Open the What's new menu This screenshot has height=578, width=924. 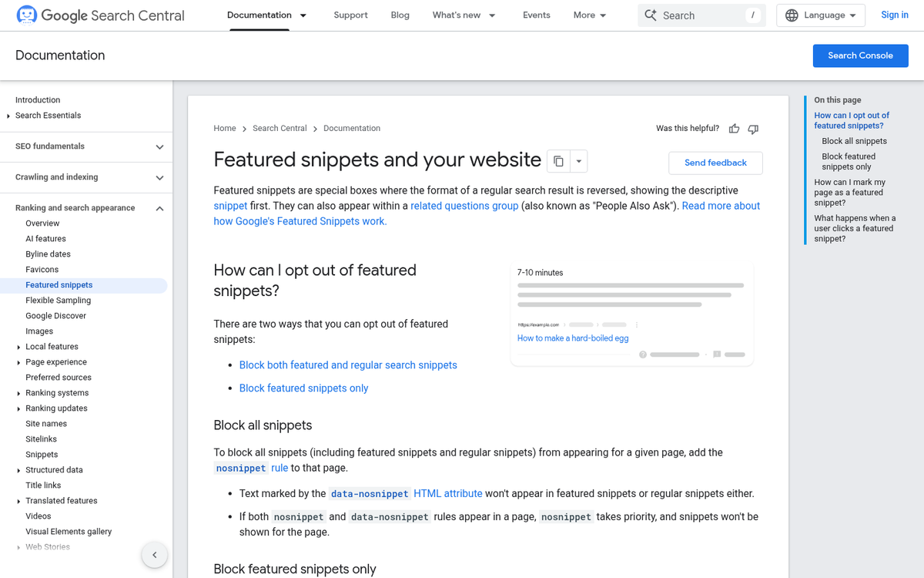pos(464,15)
